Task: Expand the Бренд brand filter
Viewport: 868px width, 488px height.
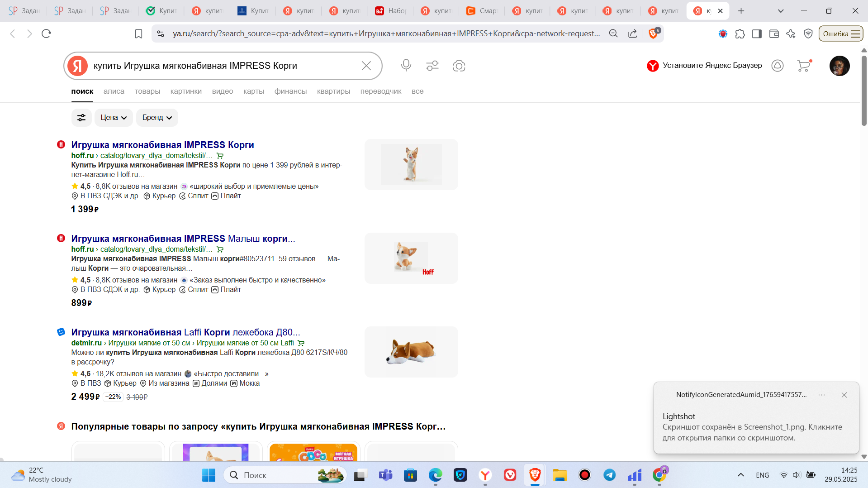Action: click(x=157, y=118)
